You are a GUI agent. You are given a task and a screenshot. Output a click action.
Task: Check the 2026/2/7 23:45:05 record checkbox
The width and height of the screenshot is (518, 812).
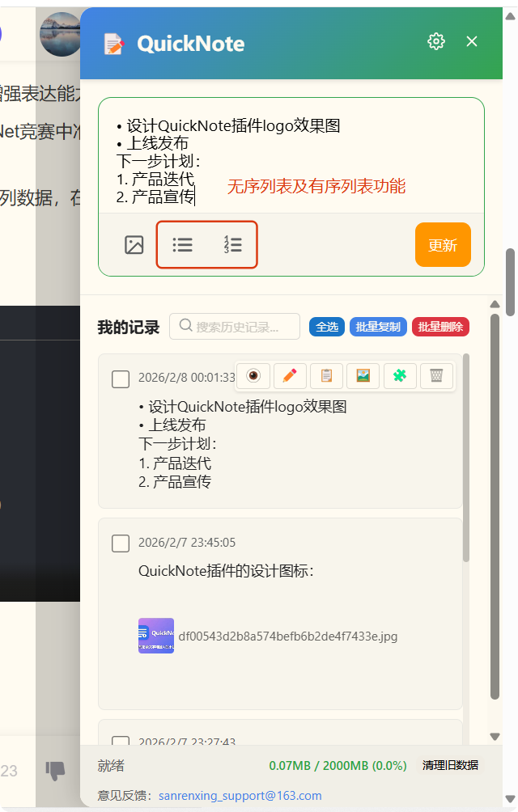(x=121, y=543)
